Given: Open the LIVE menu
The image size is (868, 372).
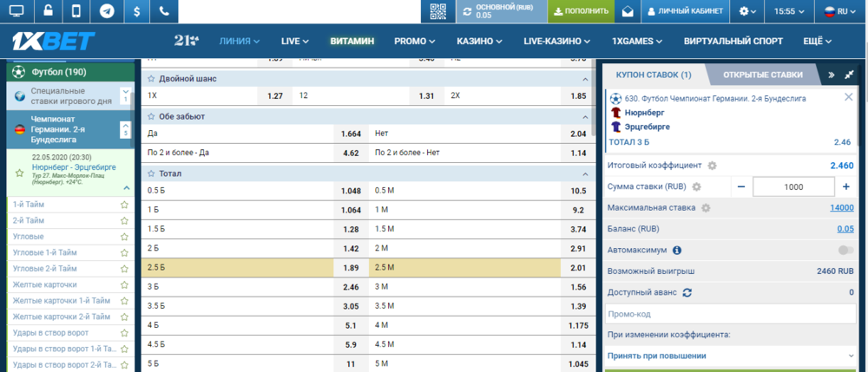Looking at the screenshot, I should [x=294, y=41].
